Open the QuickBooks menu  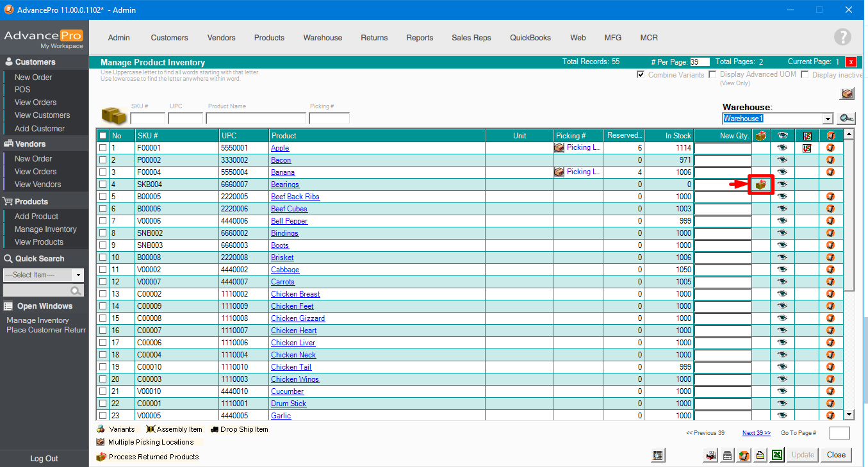point(530,38)
